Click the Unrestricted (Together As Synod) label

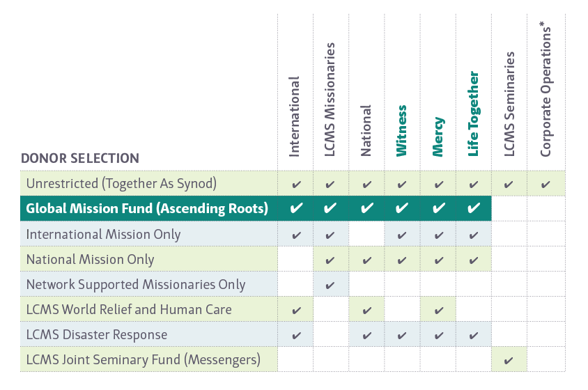[x=121, y=184]
